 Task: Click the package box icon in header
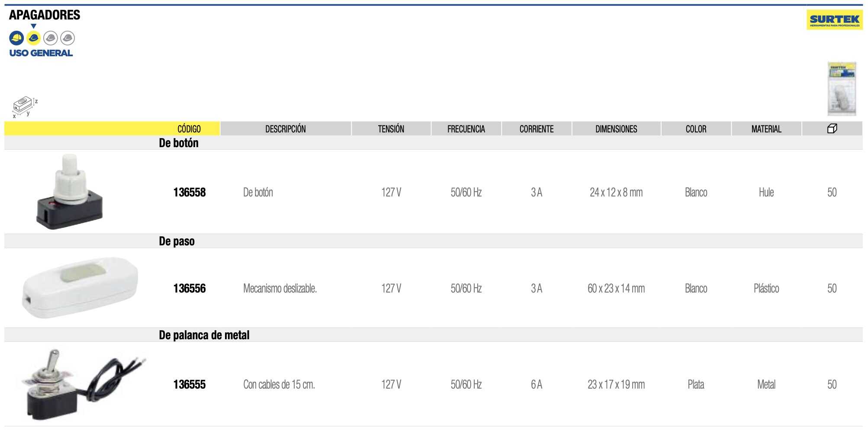click(832, 129)
